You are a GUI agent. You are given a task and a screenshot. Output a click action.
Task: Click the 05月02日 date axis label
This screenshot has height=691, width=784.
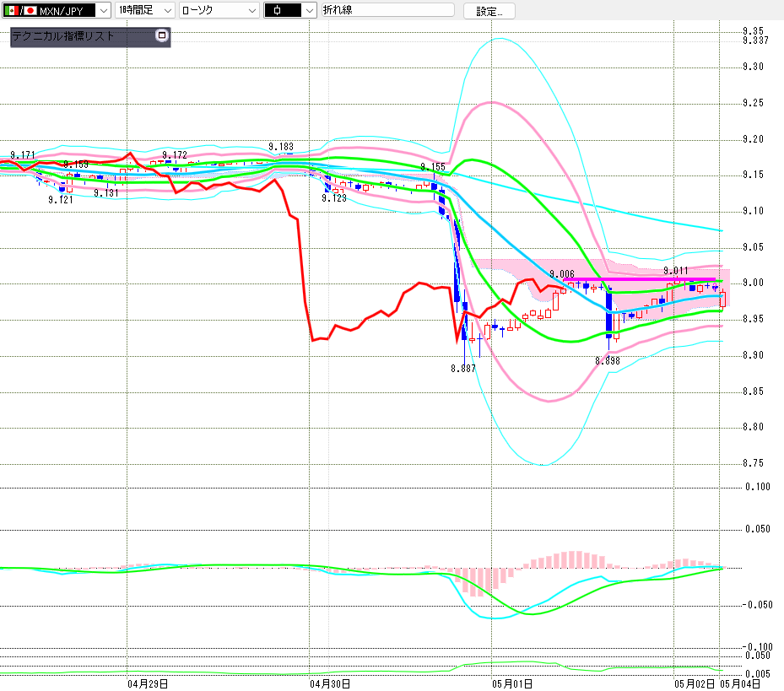(x=695, y=684)
